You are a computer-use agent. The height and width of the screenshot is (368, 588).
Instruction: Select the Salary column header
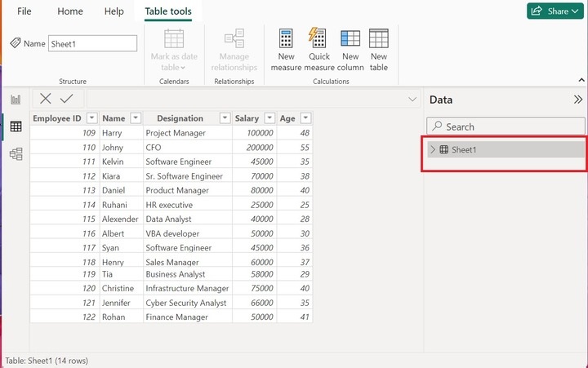pyautogui.click(x=247, y=118)
